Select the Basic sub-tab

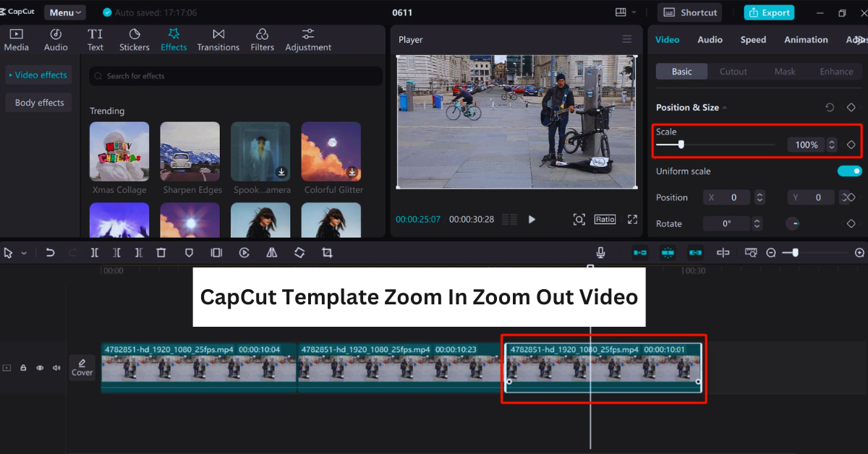682,72
